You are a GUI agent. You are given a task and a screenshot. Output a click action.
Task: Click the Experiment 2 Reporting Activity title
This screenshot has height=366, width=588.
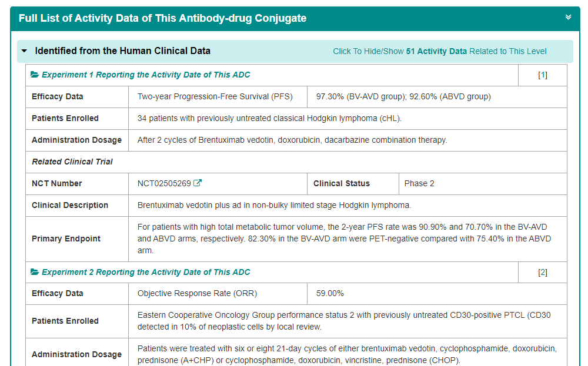(x=146, y=273)
